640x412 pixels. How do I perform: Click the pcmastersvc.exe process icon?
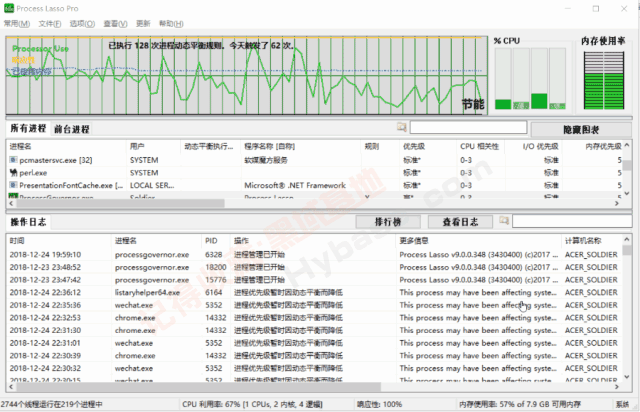13,160
